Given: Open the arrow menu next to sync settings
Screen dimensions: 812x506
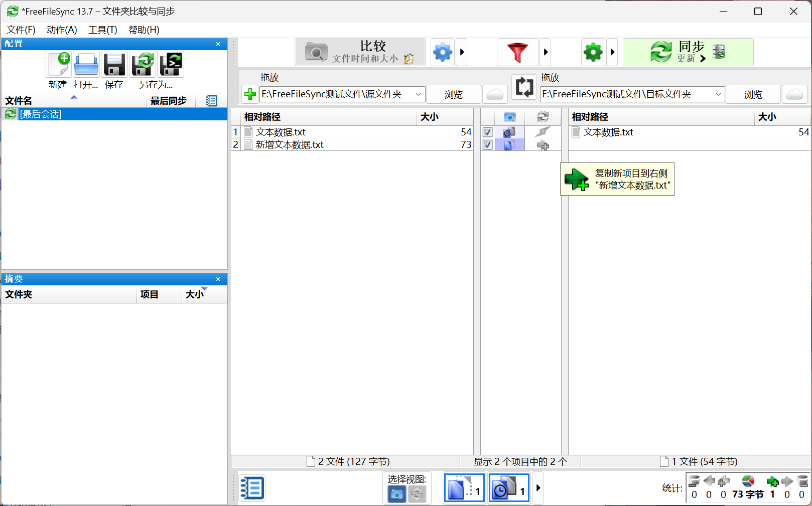Looking at the screenshot, I should 612,52.
